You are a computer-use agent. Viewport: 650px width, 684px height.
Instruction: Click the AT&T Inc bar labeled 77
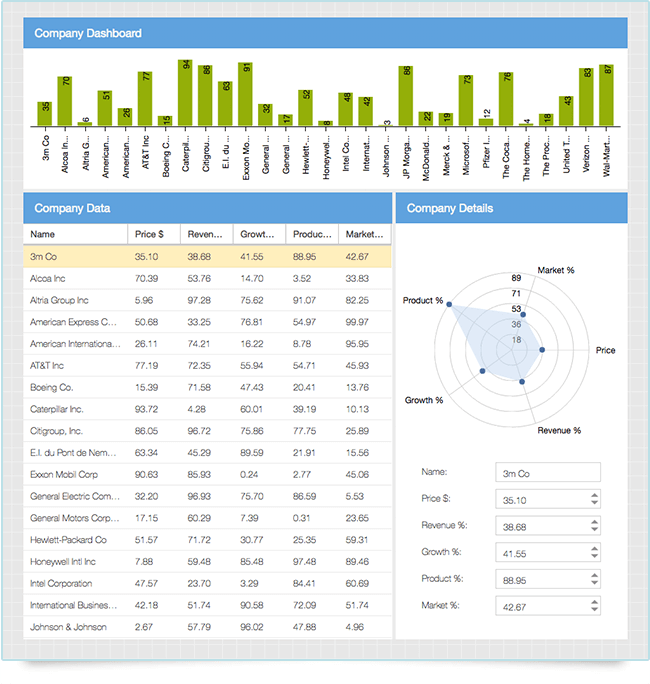pos(145,99)
